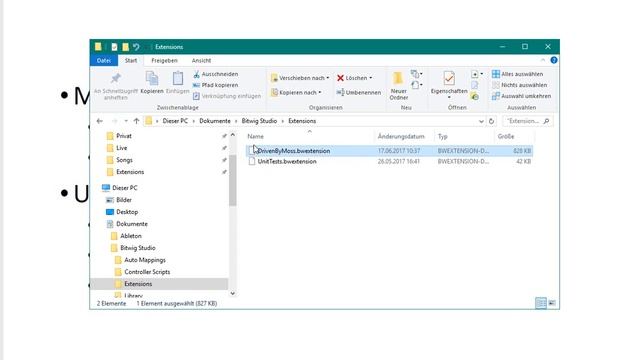Choose Pfad kopieren command
Screen dimensions: 640x360
tap(216, 85)
